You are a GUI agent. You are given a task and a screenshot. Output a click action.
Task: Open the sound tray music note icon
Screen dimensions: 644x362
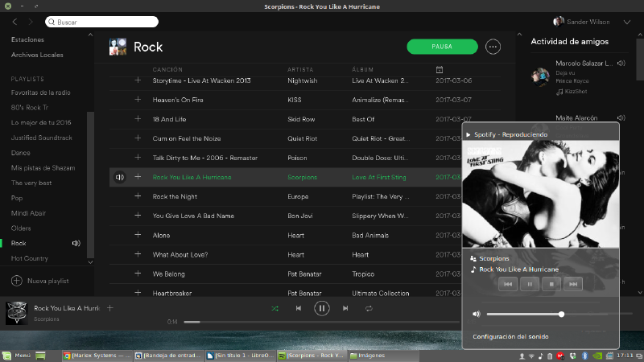(540, 356)
